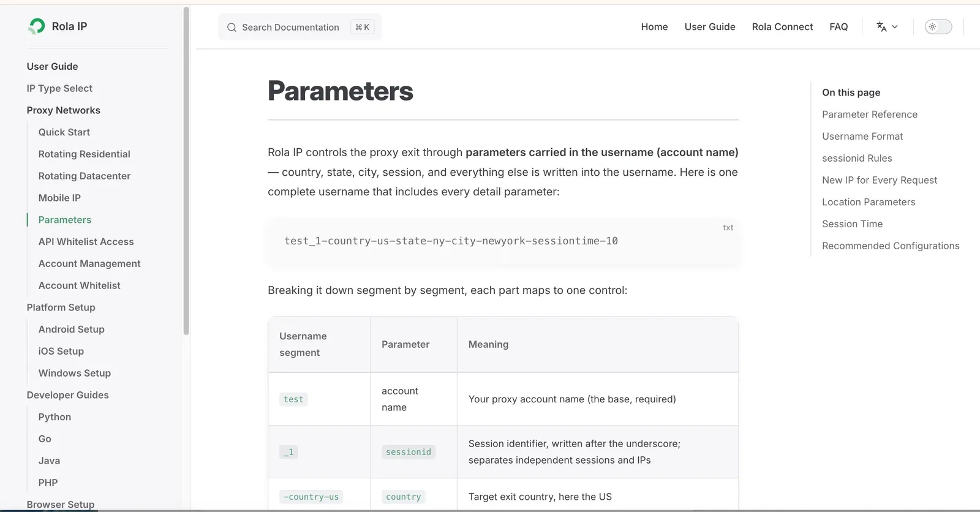Collapse the Developer Guides sidebar section
The height and width of the screenshot is (512, 980).
(67, 395)
